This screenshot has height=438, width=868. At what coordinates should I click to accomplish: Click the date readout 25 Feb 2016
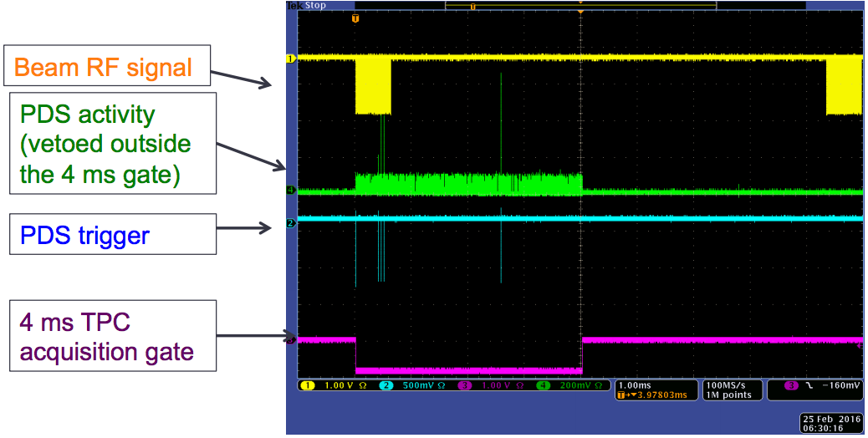[x=832, y=420]
